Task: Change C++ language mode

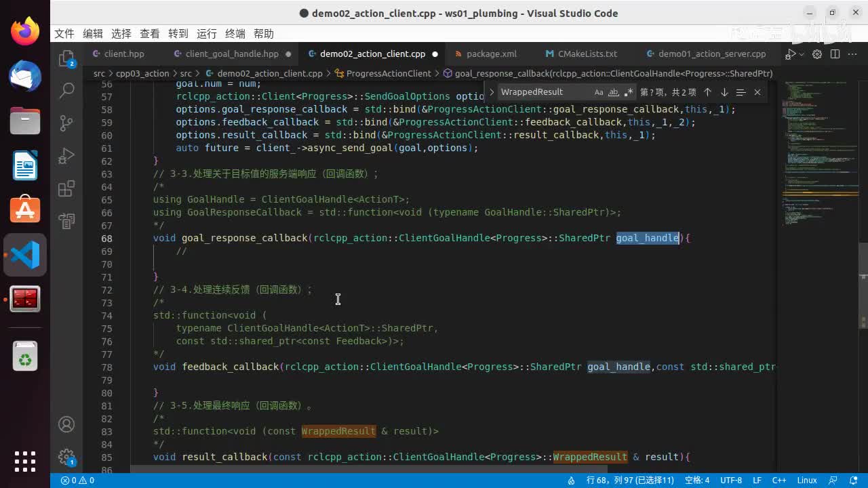Action: tap(779, 481)
